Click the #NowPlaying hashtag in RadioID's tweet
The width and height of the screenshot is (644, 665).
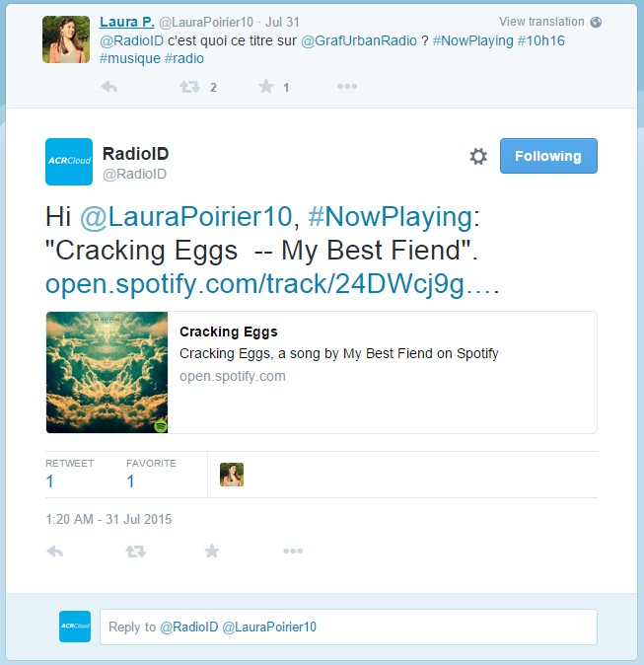pyautogui.click(x=390, y=217)
